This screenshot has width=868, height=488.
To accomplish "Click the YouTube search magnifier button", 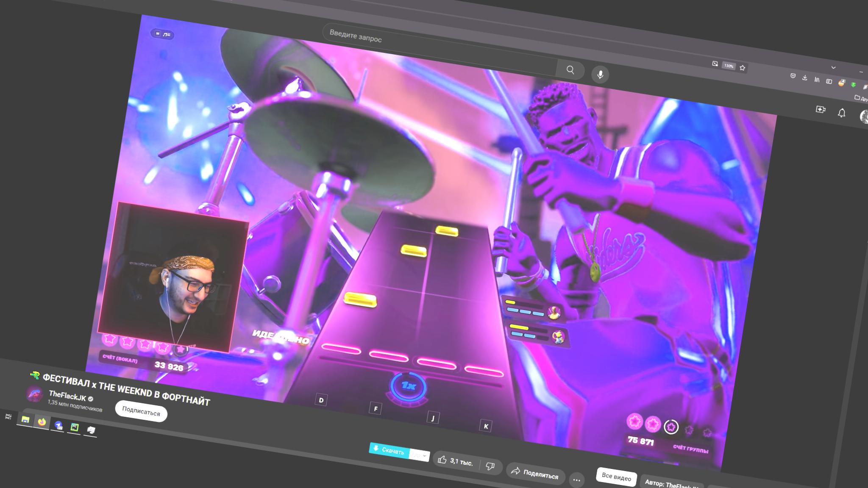I will point(570,70).
